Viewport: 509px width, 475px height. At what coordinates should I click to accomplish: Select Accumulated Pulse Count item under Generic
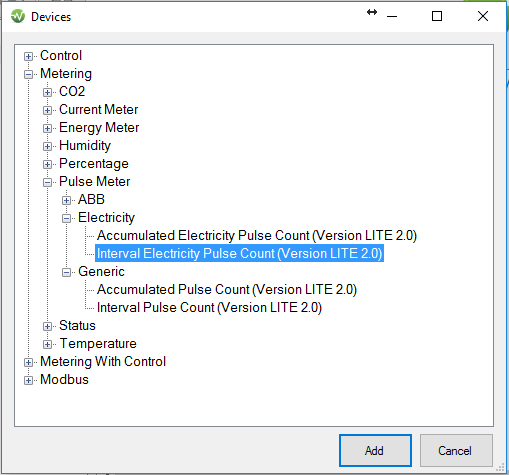pyautogui.click(x=227, y=290)
